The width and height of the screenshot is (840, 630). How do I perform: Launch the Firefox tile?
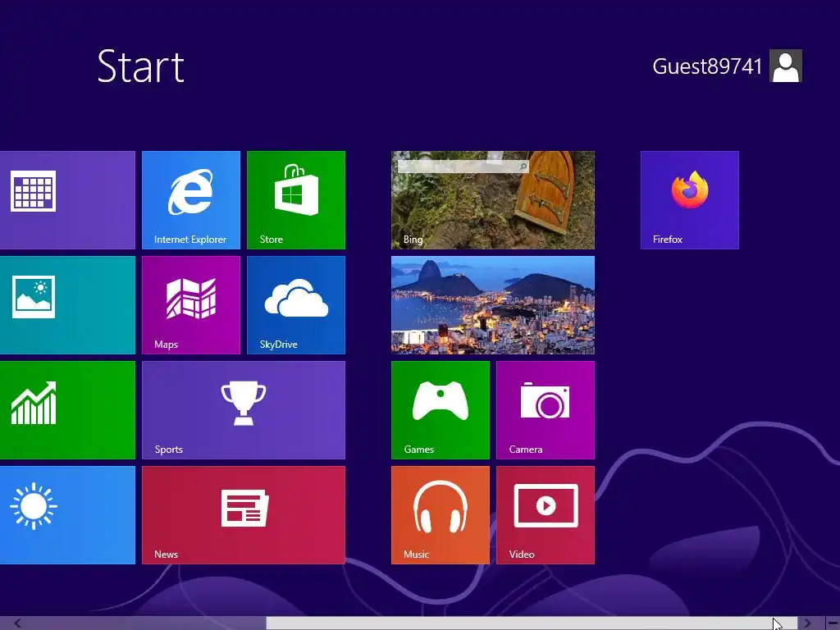(689, 200)
